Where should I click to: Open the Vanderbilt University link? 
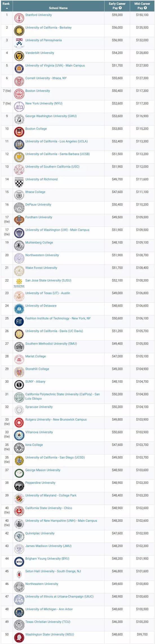[x=40, y=53]
